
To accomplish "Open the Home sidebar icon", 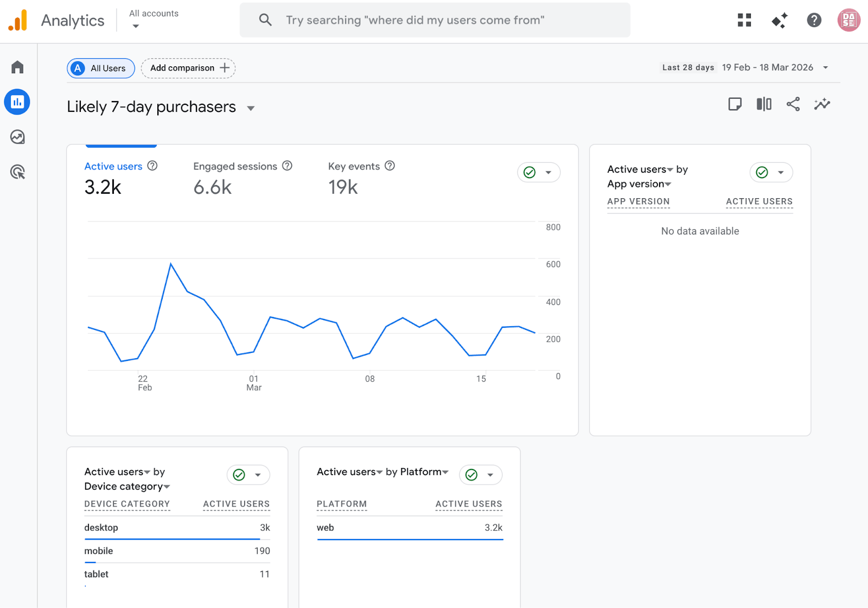I will (17, 67).
